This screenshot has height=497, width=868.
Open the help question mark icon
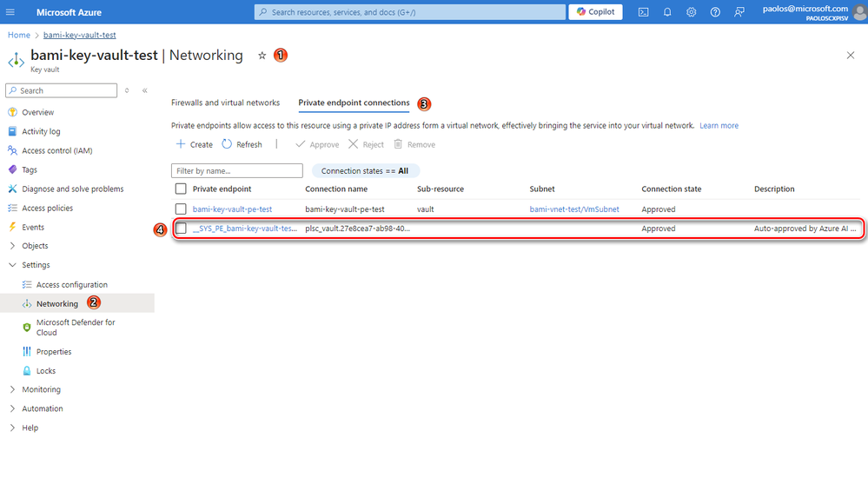(715, 11)
